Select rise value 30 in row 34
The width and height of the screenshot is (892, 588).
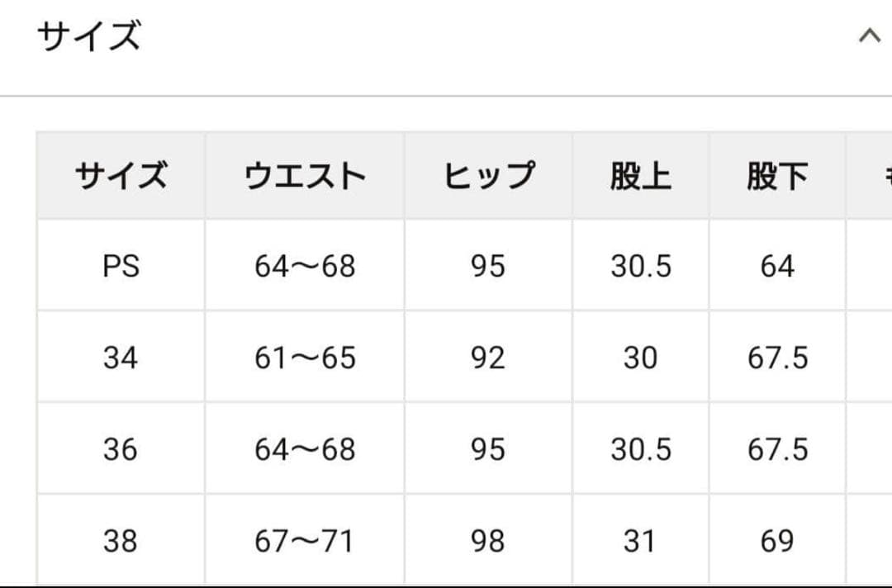pyautogui.click(x=640, y=358)
